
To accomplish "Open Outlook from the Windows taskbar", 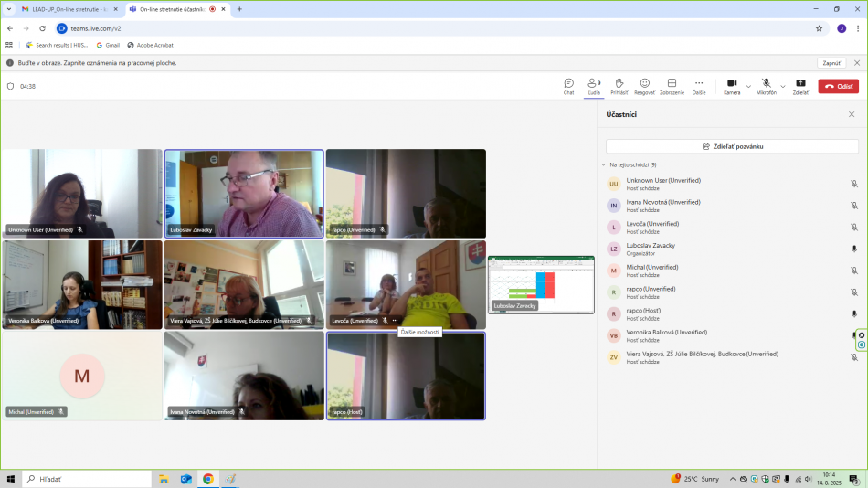I will (x=186, y=479).
